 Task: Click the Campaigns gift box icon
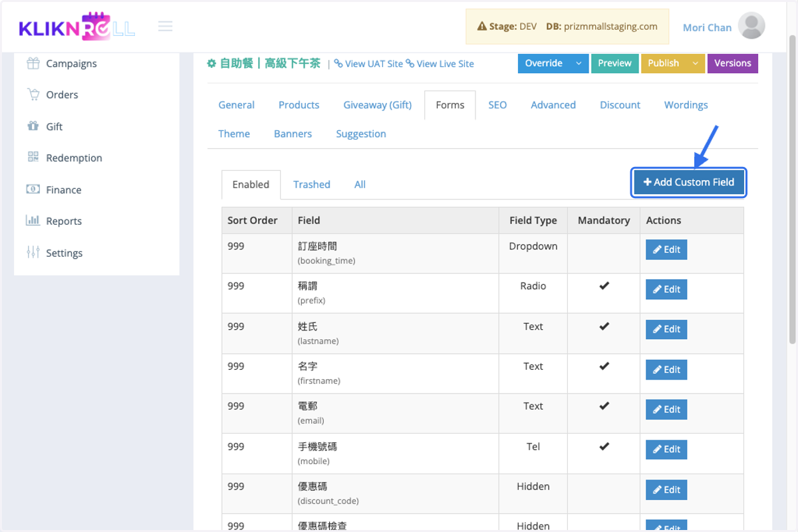click(x=33, y=63)
